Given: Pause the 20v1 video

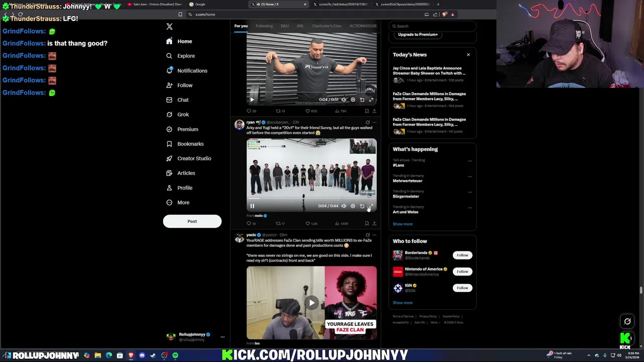Looking at the screenshot, I should tap(252, 206).
